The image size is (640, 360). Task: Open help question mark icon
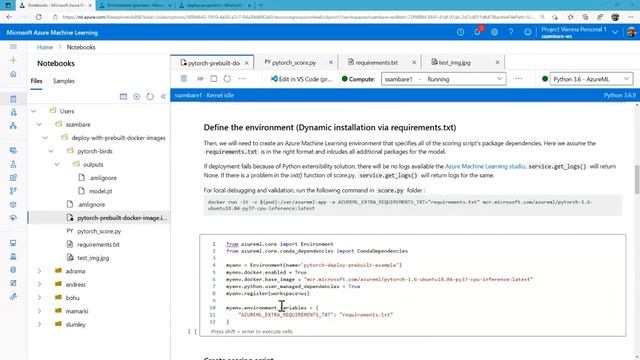click(x=511, y=32)
